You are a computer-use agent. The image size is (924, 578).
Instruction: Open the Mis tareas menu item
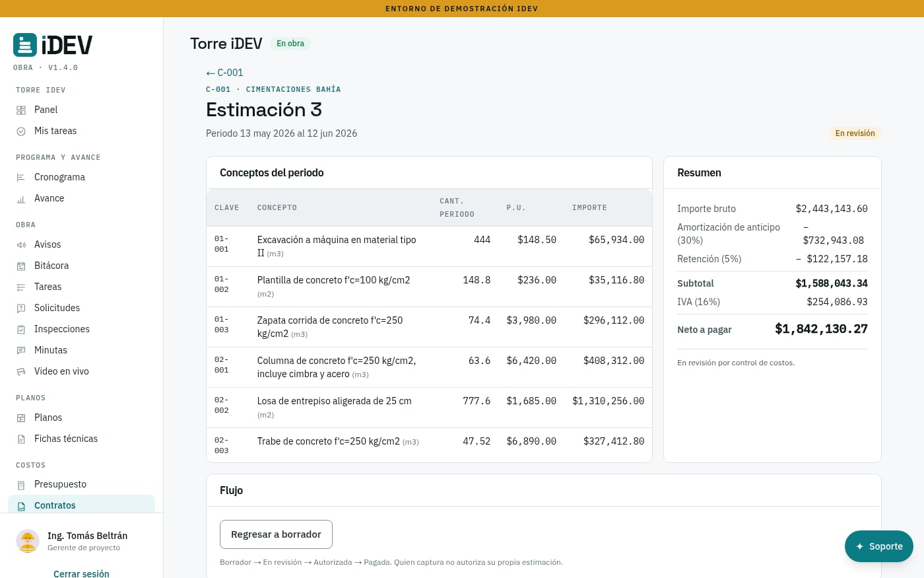pos(81,131)
